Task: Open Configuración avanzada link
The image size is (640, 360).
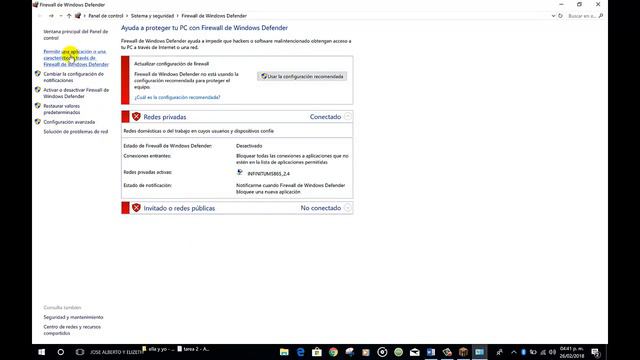Action: pyautogui.click(x=69, y=122)
